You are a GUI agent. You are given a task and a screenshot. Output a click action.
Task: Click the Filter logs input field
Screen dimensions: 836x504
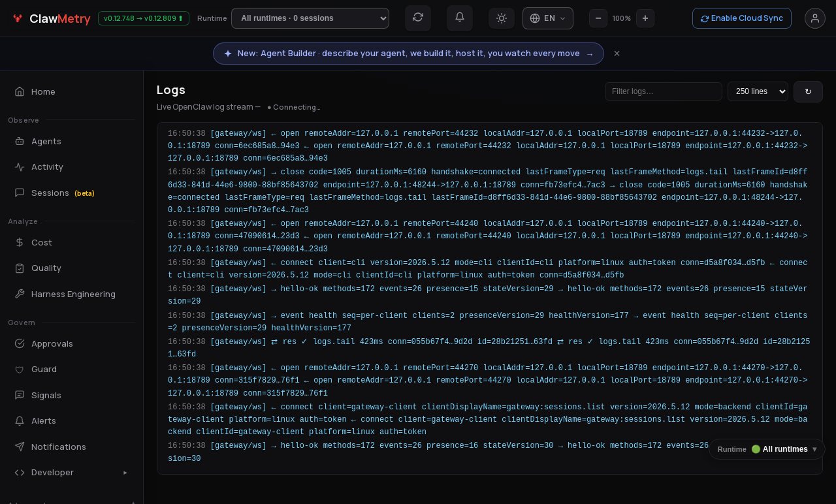664,91
